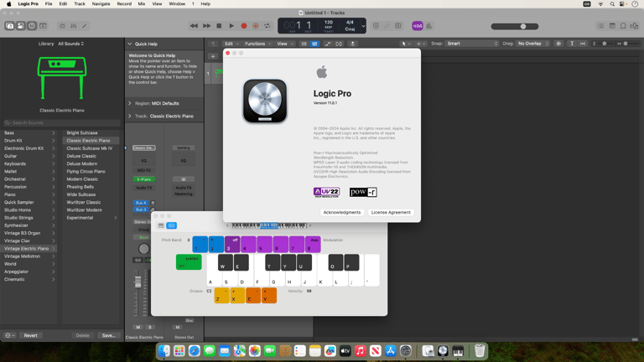This screenshot has width=644, height=362.
Task: Toggle the purple Count-in button
Action: pos(418,26)
